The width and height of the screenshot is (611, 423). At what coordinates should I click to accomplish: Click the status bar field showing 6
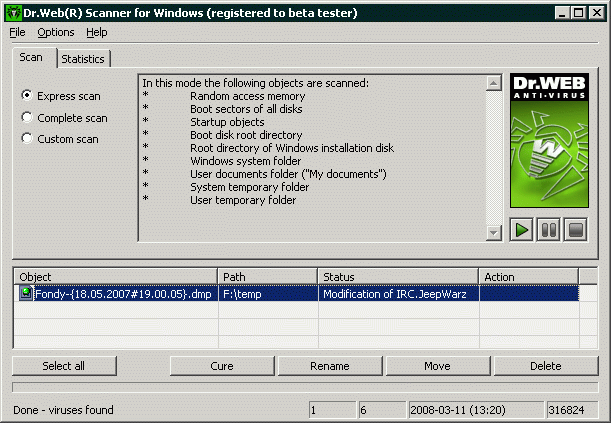382,410
